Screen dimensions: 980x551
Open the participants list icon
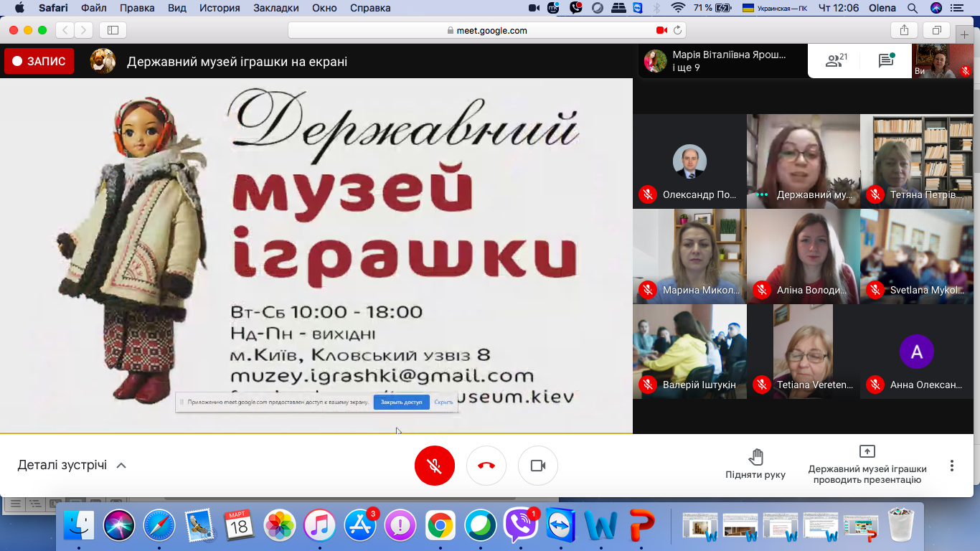835,61
